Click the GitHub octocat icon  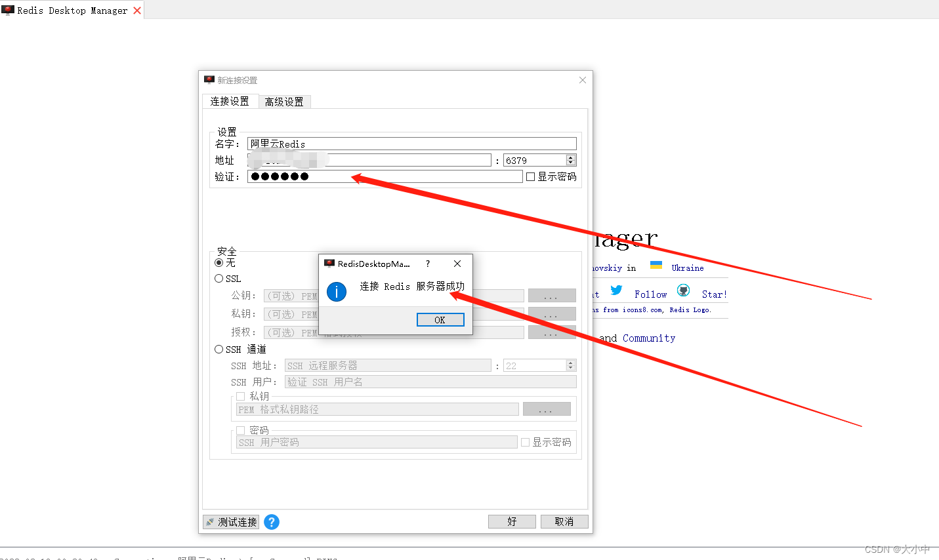pyautogui.click(x=683, y=290)
